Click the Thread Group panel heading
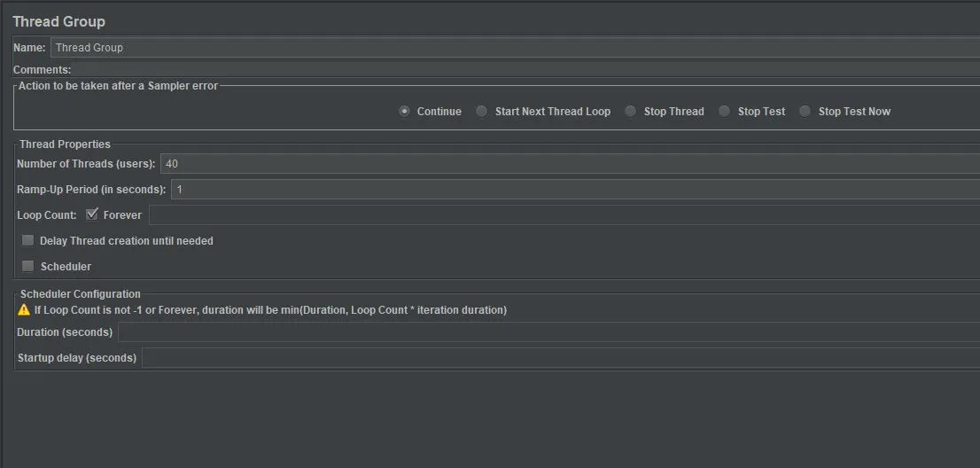This screenshot has height=468, width=980. pyautogui.click(x=58, y=21)
